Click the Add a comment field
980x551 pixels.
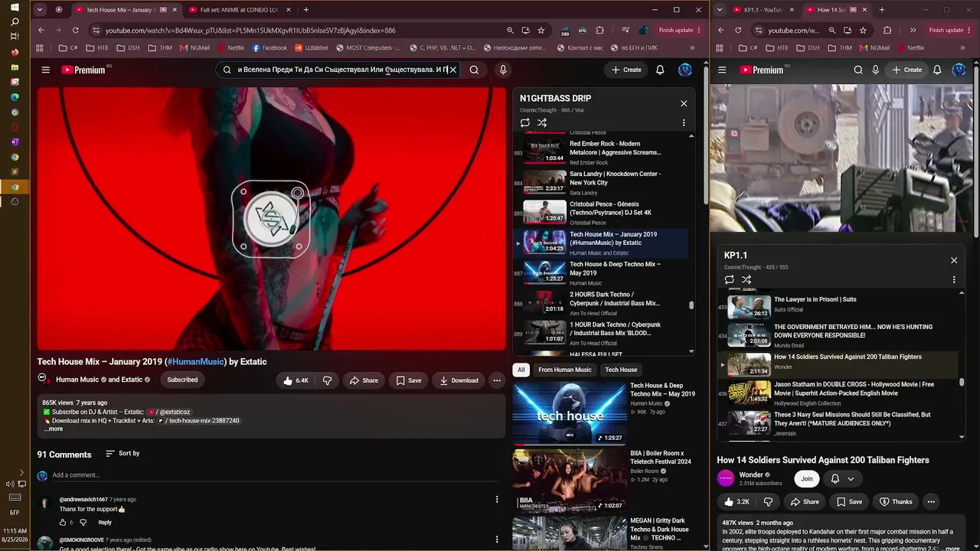click(x=276, y=475)
